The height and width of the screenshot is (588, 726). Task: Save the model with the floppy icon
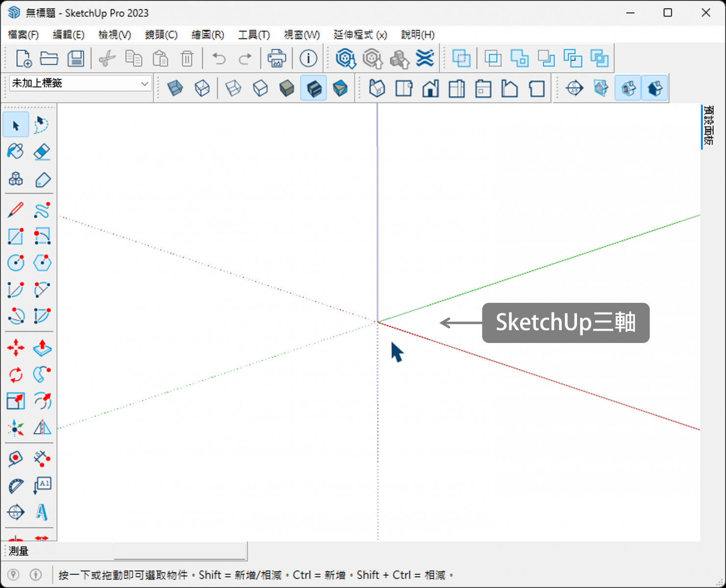[x=75, y=58]
